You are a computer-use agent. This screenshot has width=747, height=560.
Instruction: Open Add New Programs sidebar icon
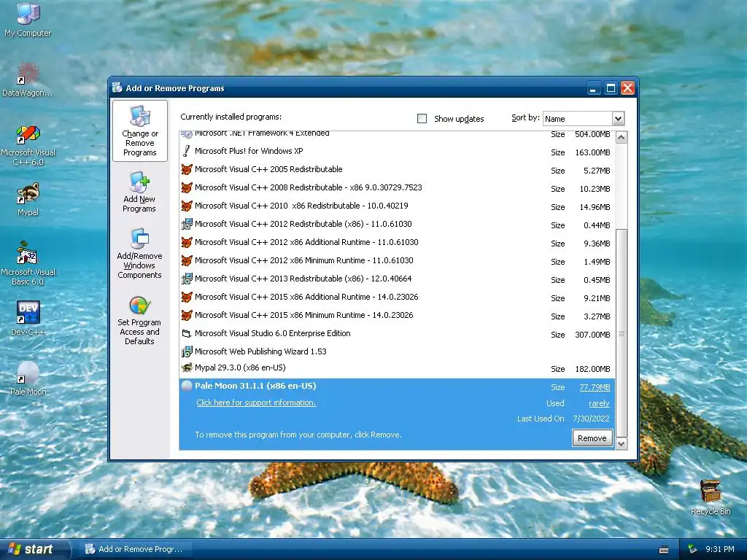(139, 192)
